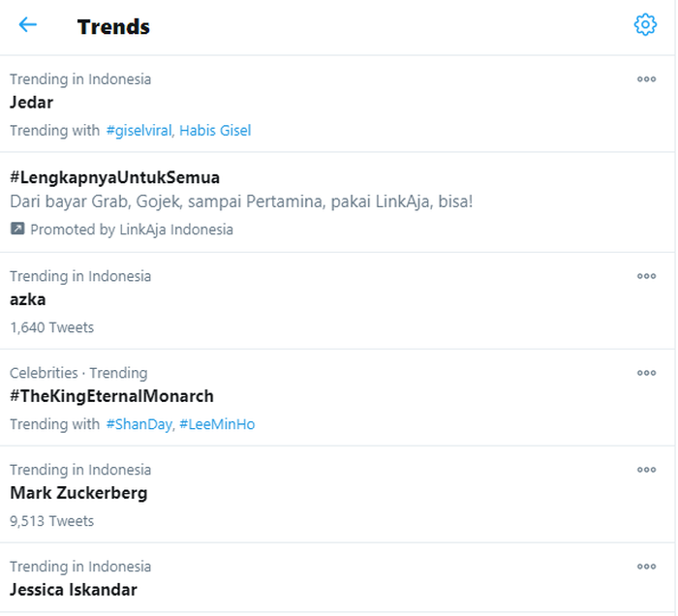This screenshot has width=678, height=616.
Task: Expand options for #TheKingEternalMonarch trend
Action: tap(646, 373)
